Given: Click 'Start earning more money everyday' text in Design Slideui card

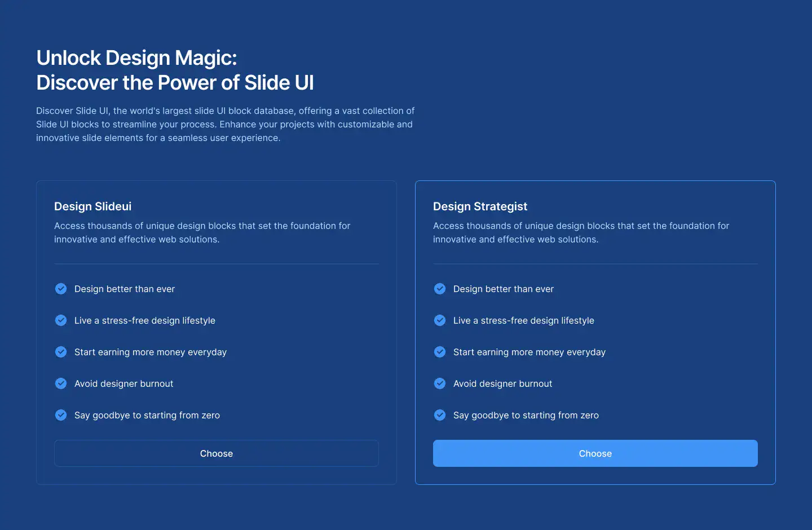Looking at the screenshot, I should pos(151,352).
